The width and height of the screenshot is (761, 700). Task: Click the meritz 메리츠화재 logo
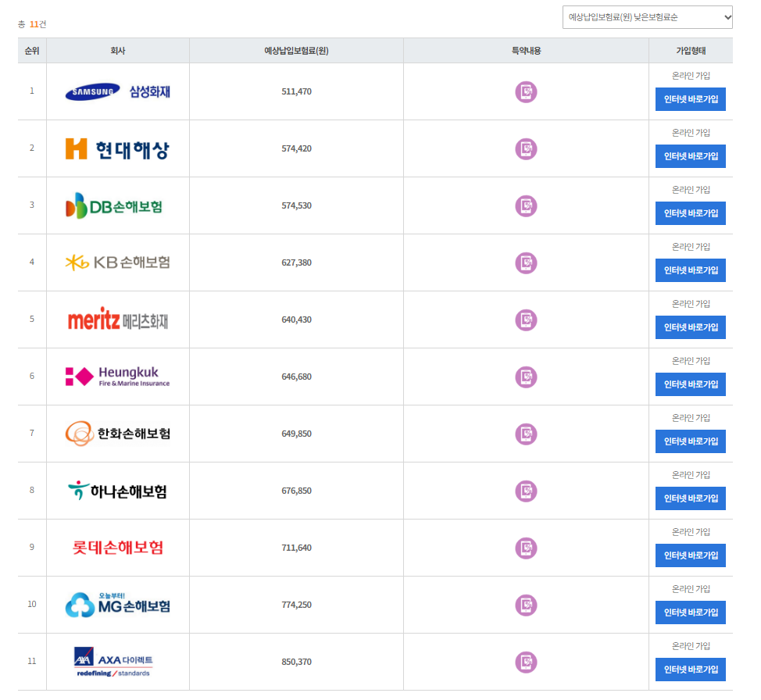(x=118, y=319)
